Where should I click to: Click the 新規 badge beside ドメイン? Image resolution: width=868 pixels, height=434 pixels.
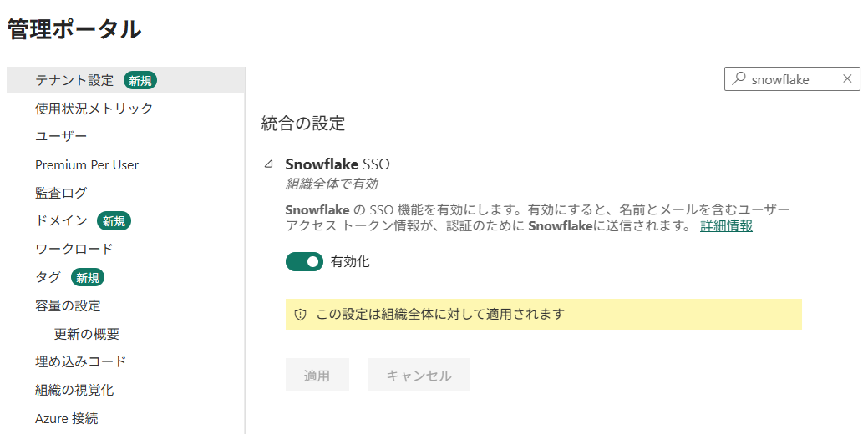[x=114, y=221]
